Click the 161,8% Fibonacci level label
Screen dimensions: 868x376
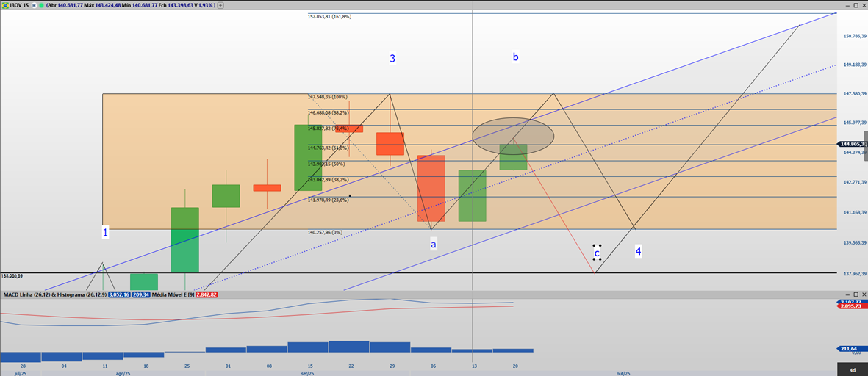(x=329, y=16)
